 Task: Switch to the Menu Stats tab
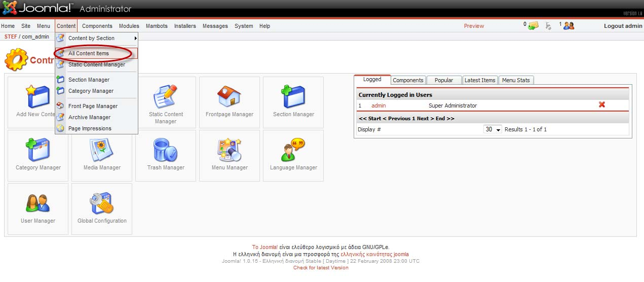click(516, 80)
